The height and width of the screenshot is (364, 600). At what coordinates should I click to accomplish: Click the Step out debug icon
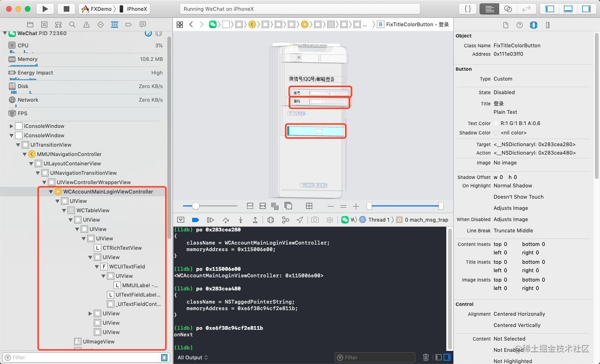pyautogui.click(x=255, y=220)
